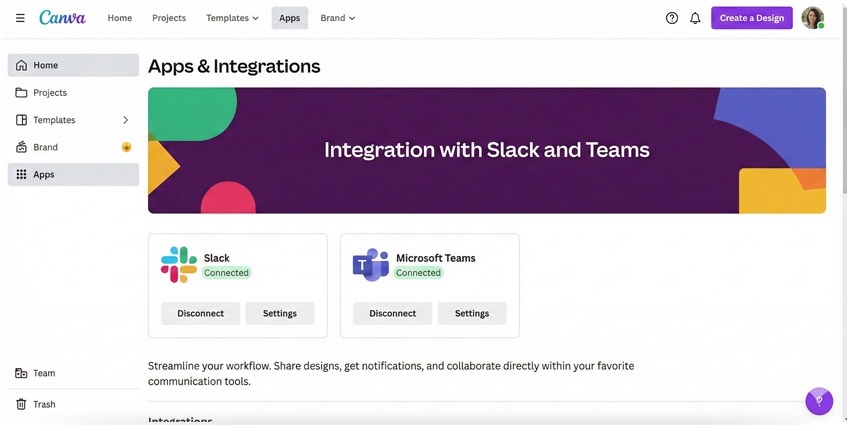This screenshot has height=431, width=850.
Task: Go to Projects in top navigation
Action: coord(169,18)
